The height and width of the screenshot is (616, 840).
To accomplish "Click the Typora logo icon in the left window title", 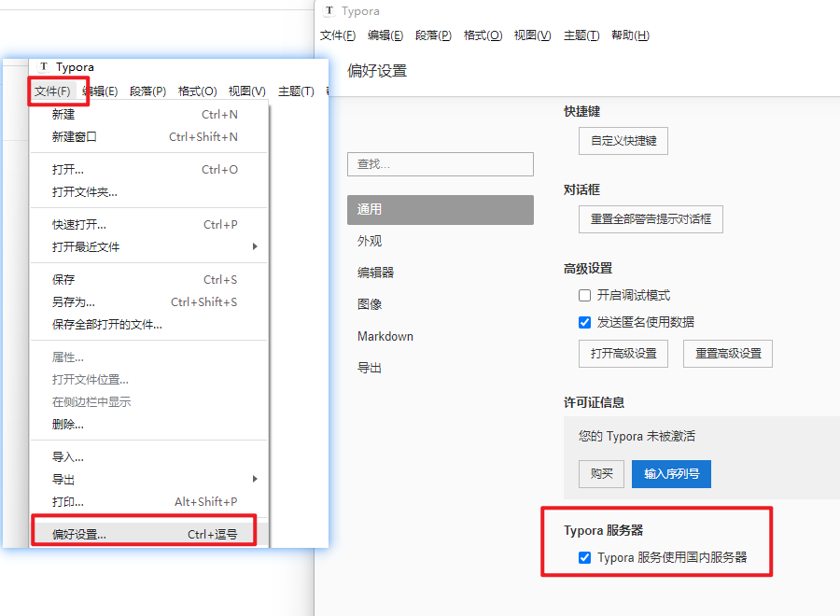I will pos(43,67).
